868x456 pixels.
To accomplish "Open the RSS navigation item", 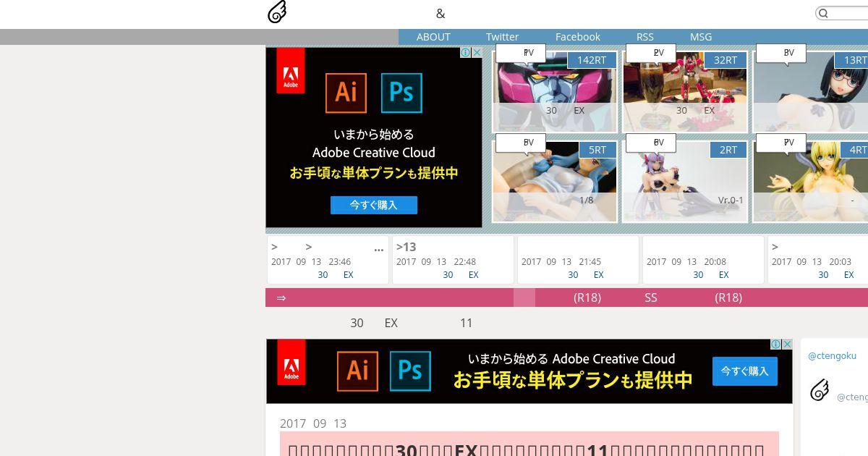I will pos(644,37).
